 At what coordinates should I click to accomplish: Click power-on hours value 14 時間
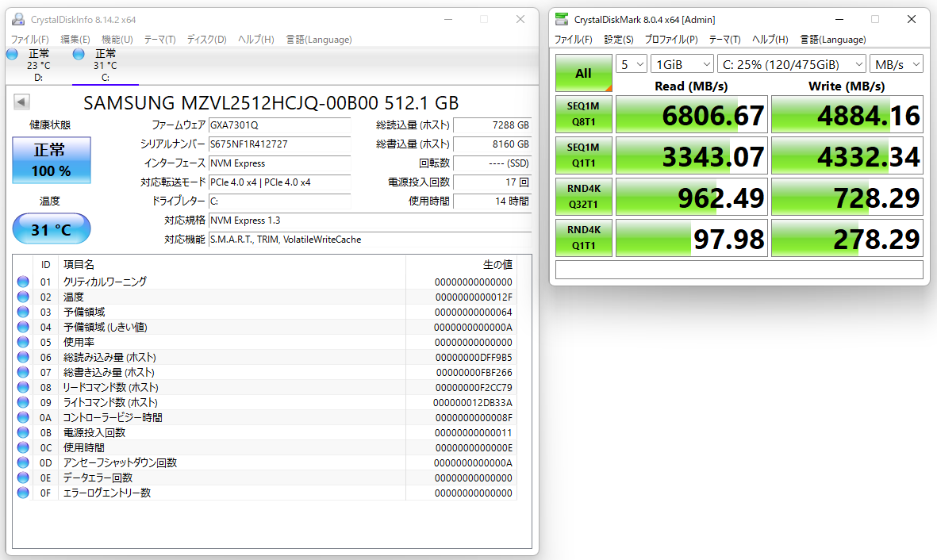pos(493,201)
